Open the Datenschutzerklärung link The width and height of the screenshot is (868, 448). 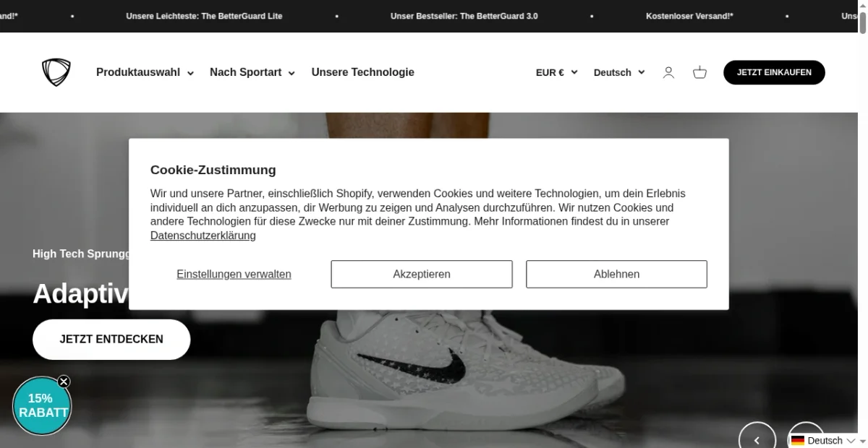(203, 236)
